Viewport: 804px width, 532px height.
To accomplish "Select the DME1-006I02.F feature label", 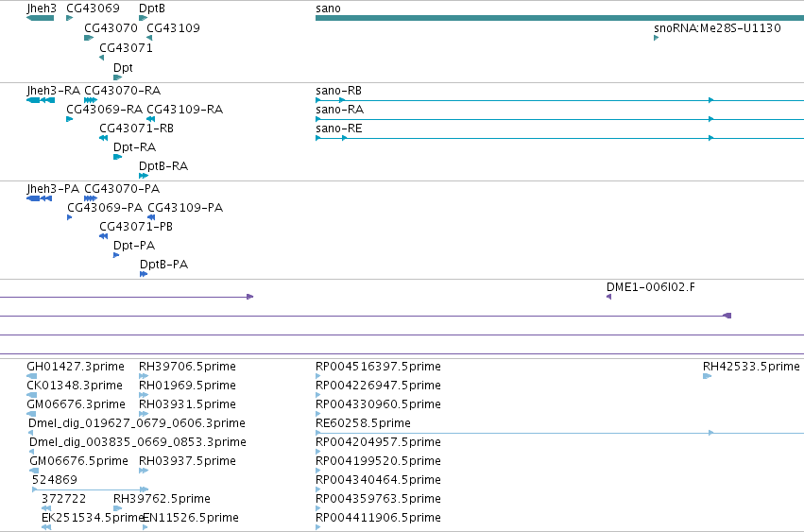I will click(x=651, y=286).
